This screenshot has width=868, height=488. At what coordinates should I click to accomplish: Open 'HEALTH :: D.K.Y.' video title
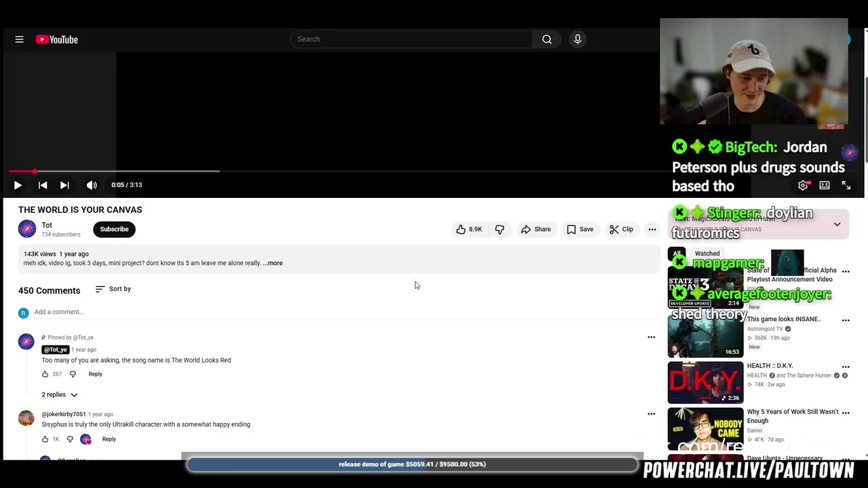tap(770, 366)
